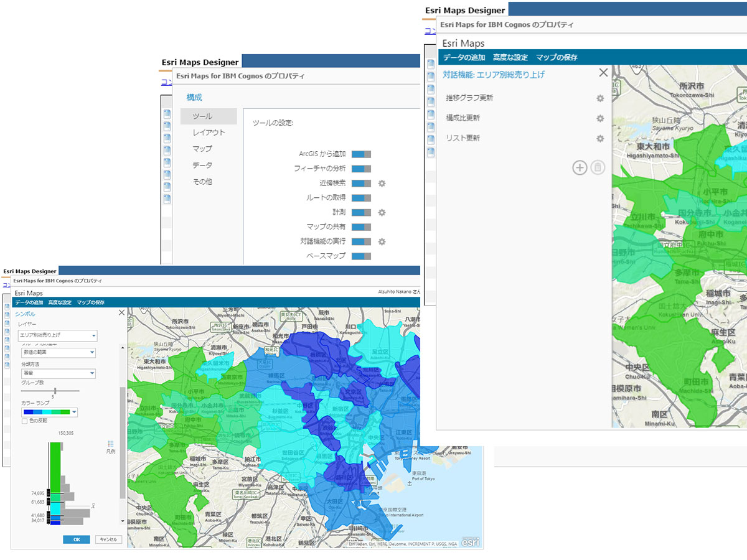Click the mean x̄ marker on histogram
Image resolution: width=747 pixels, height=560 pixels.
93,506
